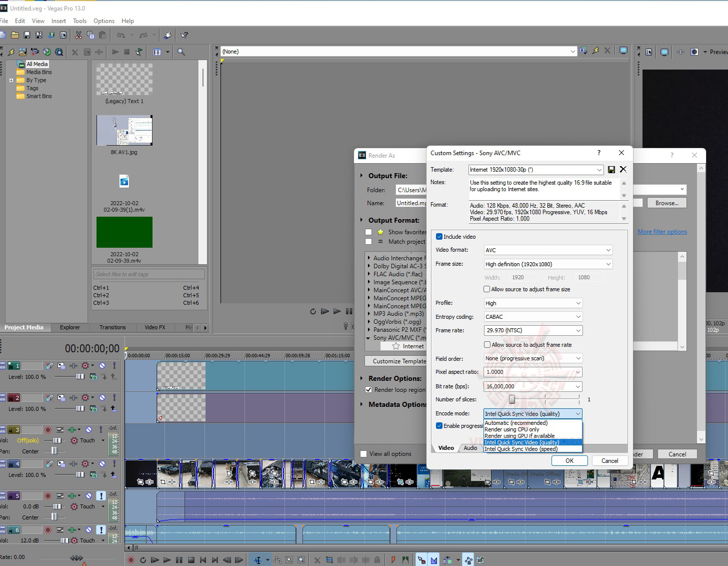Check Allow source to adjust frame rate
The width and height of the screenshot is (728, 566).
click(487, 345)
